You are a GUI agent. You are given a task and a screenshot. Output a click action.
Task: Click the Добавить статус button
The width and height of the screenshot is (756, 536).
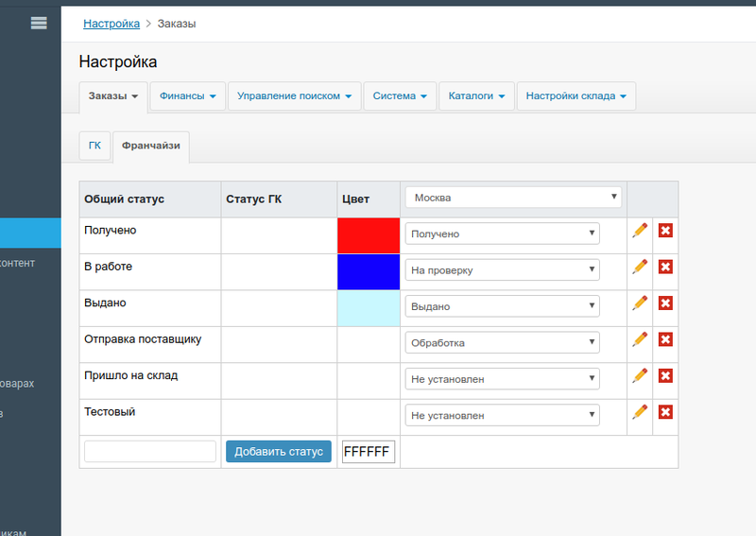[279, 452]
